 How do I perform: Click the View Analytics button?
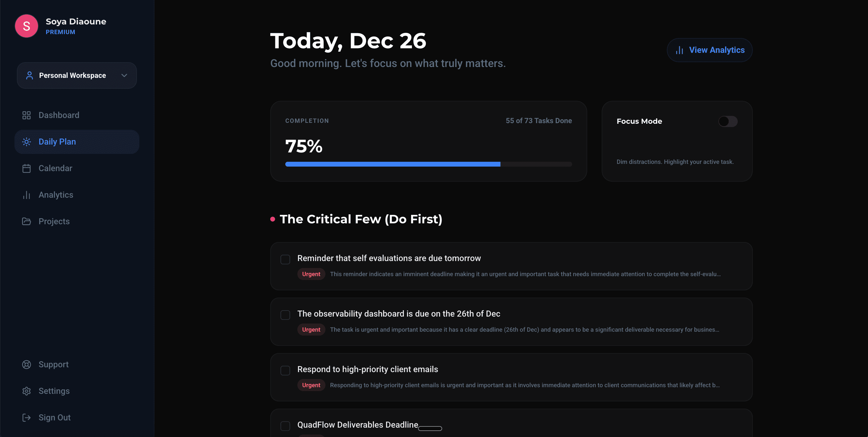point(709,50)
